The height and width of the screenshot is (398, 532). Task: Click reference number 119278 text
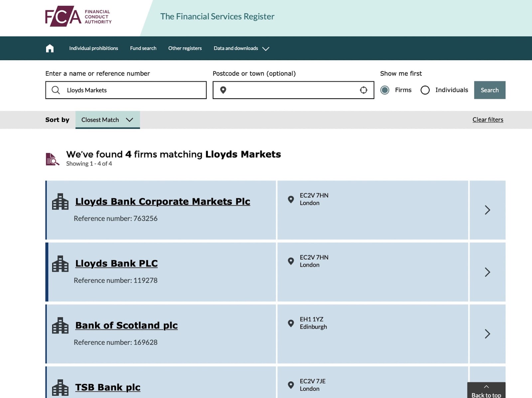click(116, 280)
